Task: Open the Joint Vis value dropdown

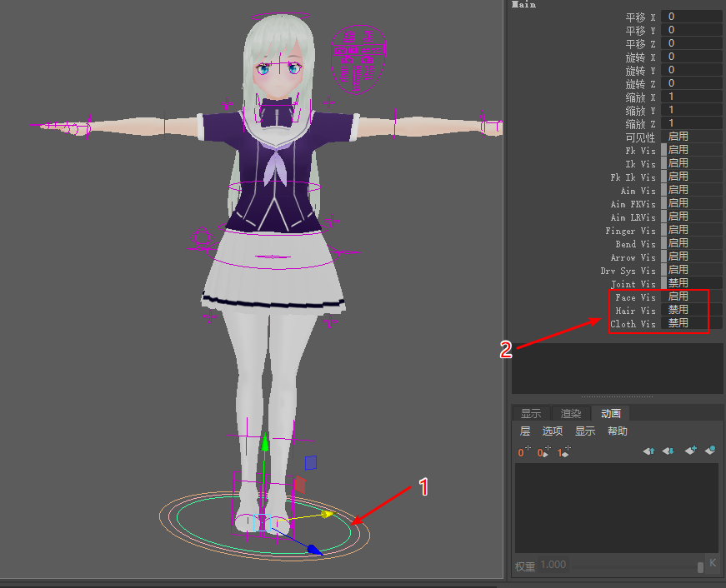Action: pyautogui.click(x=692, y=284)
